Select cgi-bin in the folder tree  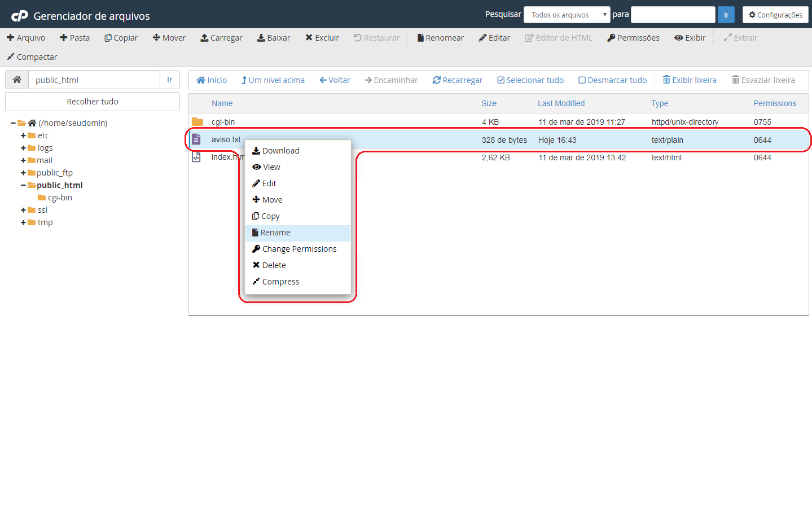click(60, 198)
